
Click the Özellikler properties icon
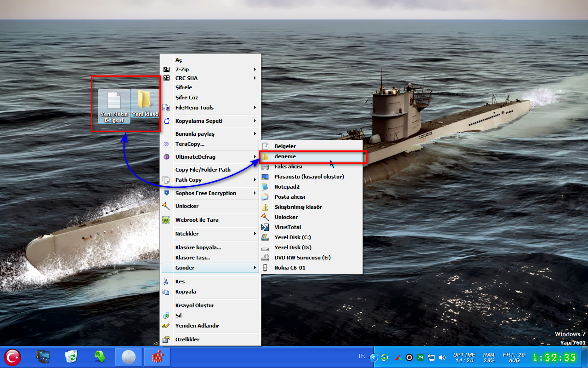pos(166,339)
